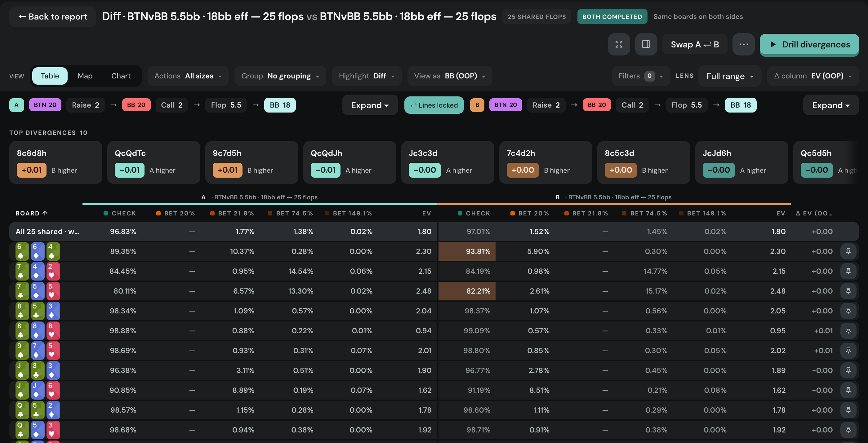Pin the 6c6d4c board row
Image resolution: width=868 pixels, height=443 pixels.
[x=848, y=251]
